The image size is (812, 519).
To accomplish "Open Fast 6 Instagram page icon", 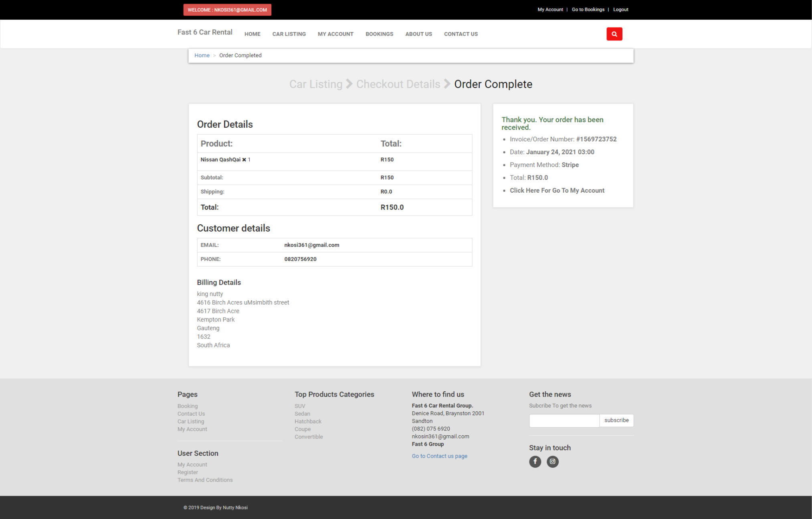I will 552,461.
